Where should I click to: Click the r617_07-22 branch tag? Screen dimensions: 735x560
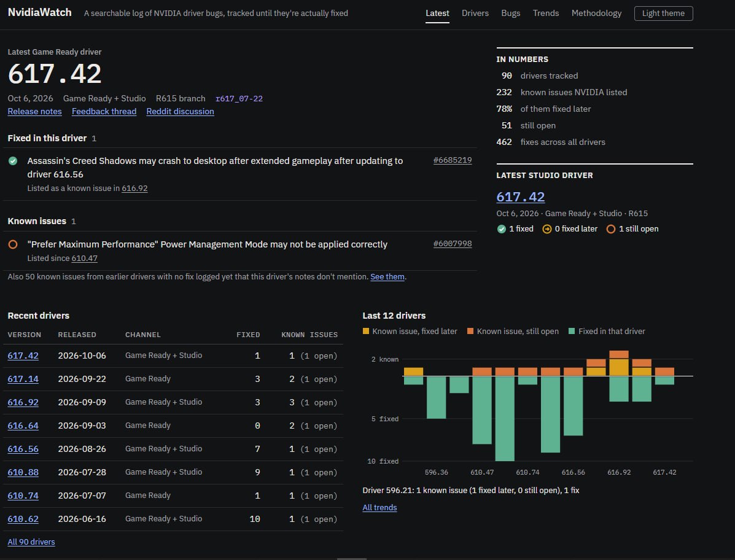pyautogui.click(x=239, y=99)
